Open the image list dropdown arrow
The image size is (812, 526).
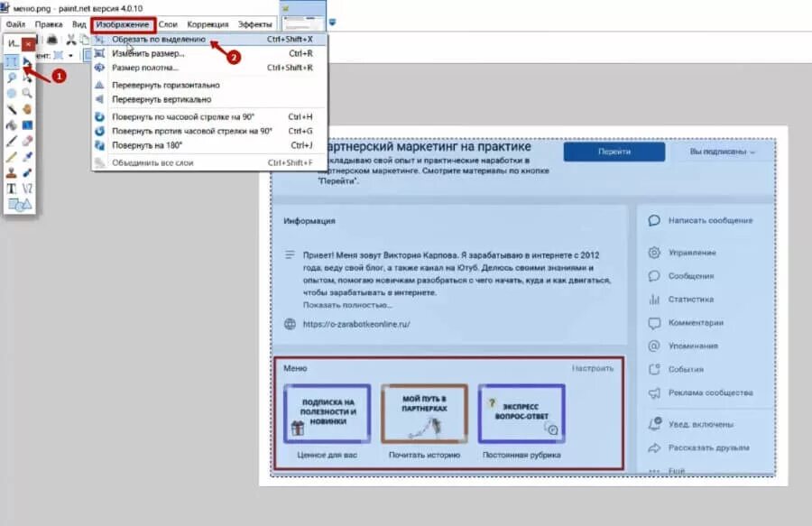click(x=332, y=23)
